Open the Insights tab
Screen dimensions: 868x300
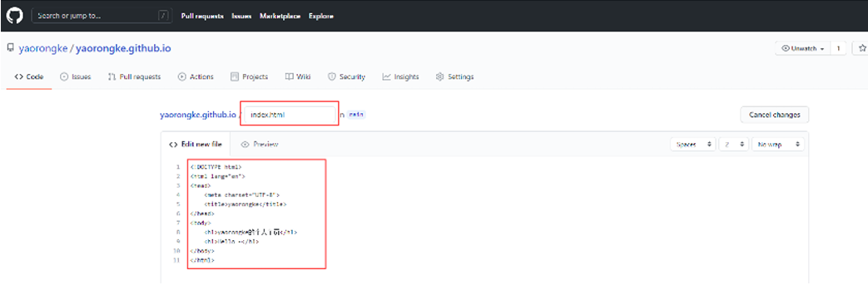(x=400, y=76)
